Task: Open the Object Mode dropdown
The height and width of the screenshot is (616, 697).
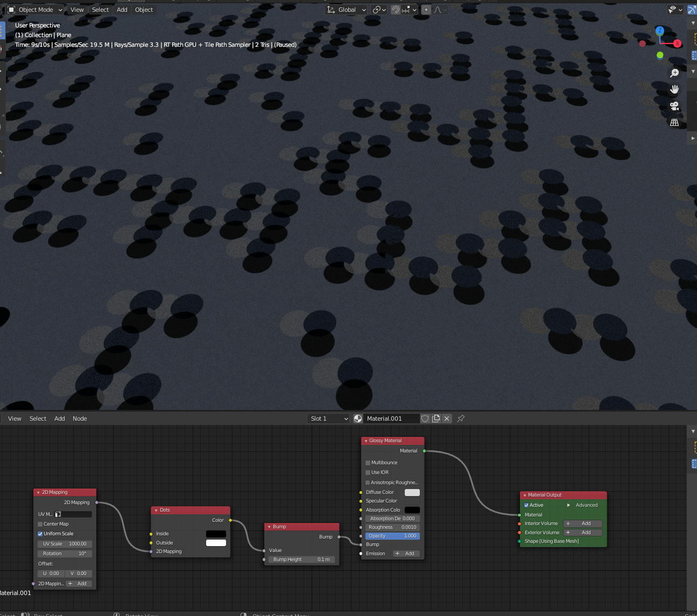Action: click(x=36, y=10)
